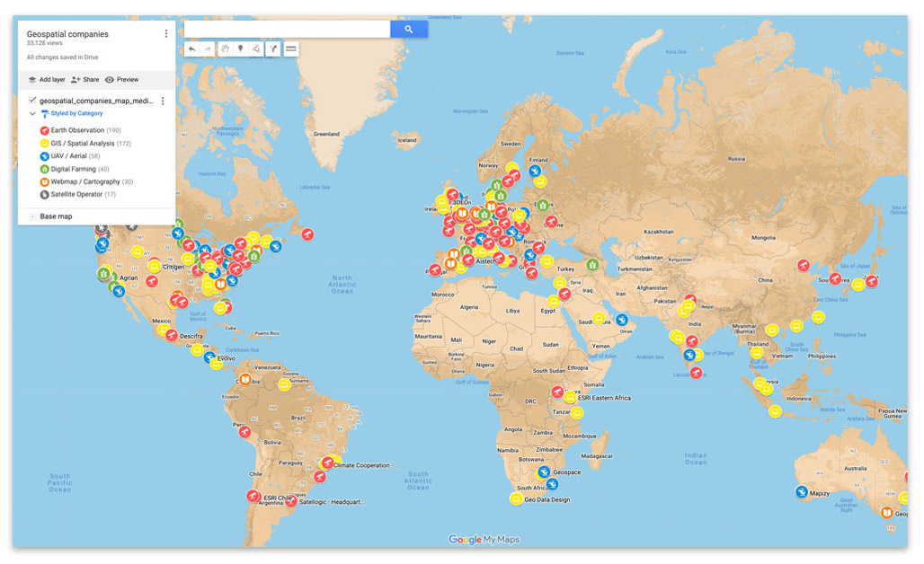Open the Styled by Category link

(x=76, y=114)
